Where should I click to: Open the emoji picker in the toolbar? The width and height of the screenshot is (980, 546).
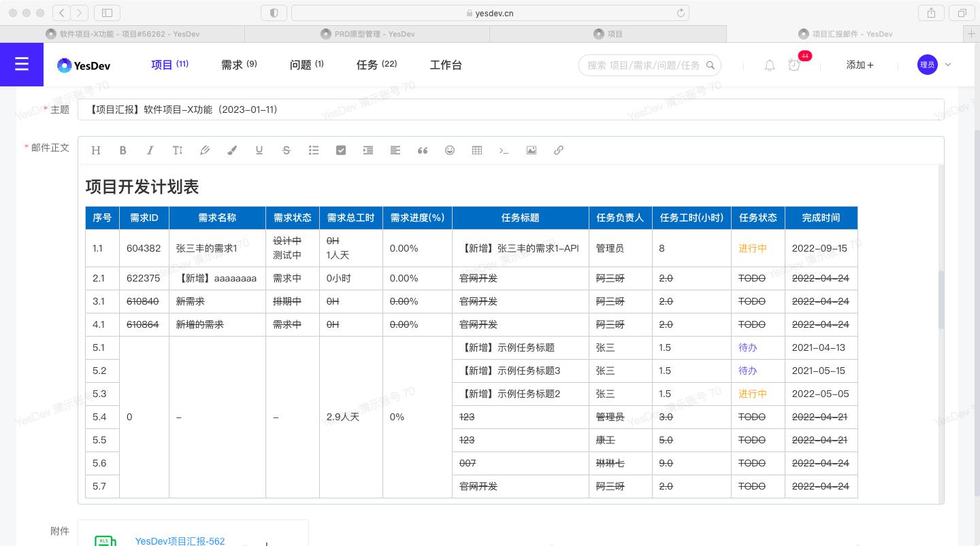tap(450, 150)
